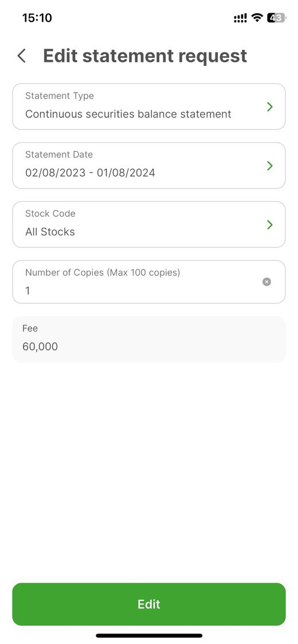Tap the Stock Code label
298x644 pixels.
point(50,214)
